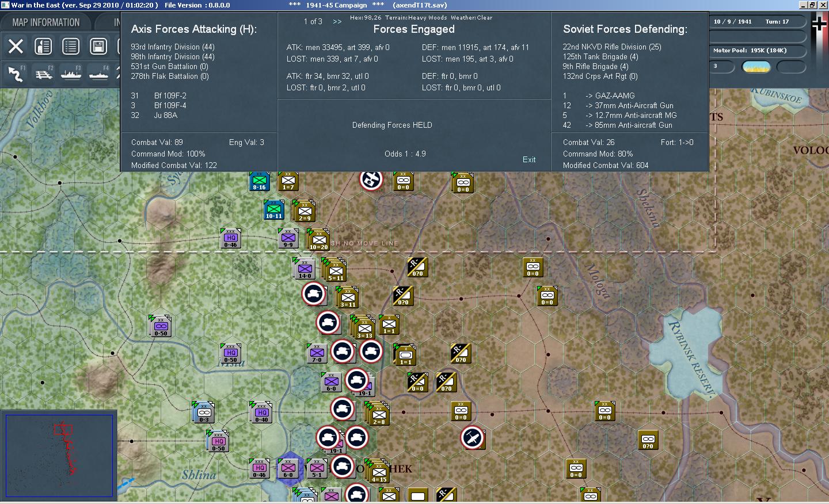Select the 2=9 Soviet unit stack
Image resolution: width=829 pixels, height=504 pixels.
coord(304,211)
